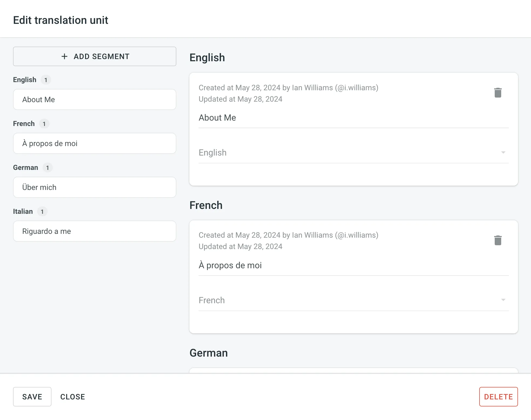This screenshot has width=531, height=420.
Task: Click the German label in the sidebar
Action: [25, 167]
